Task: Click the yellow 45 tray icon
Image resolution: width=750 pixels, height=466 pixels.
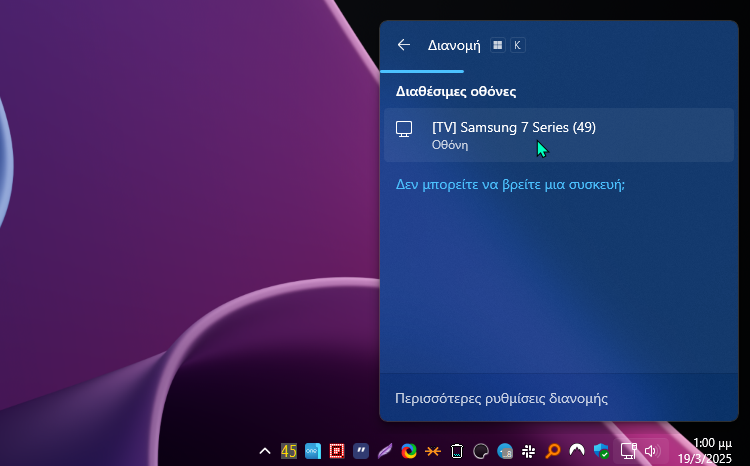Action: 289,451
